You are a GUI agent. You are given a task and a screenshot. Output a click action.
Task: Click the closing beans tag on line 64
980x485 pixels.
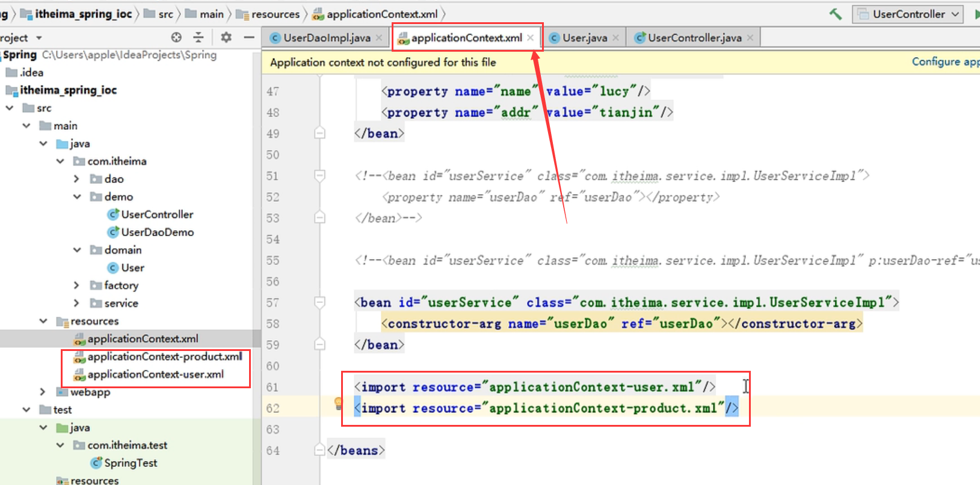[x=356, y=450]
